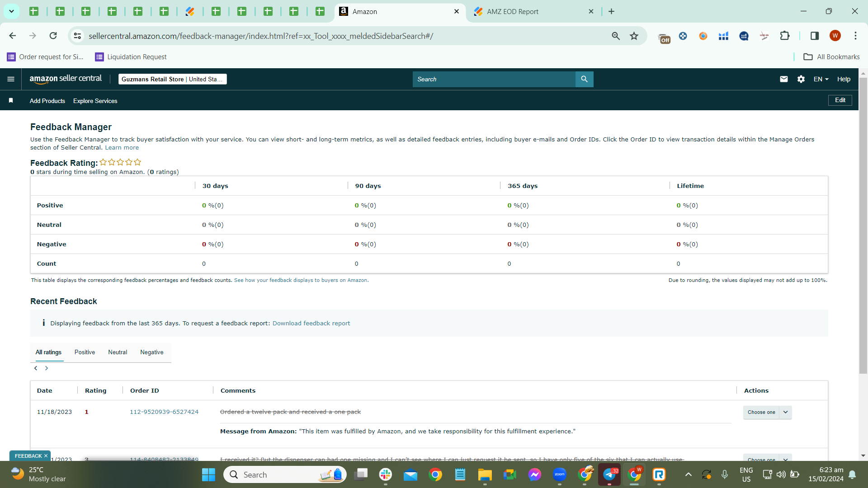Open the notifications bell in system tray
Screen dimensions: 868x488
click(852, 474)
